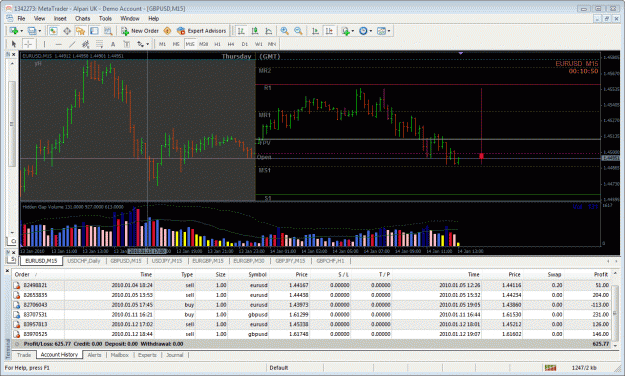Screen dimensions: 625x376
Task: Click the connection status bars icon
Action: 550,368
